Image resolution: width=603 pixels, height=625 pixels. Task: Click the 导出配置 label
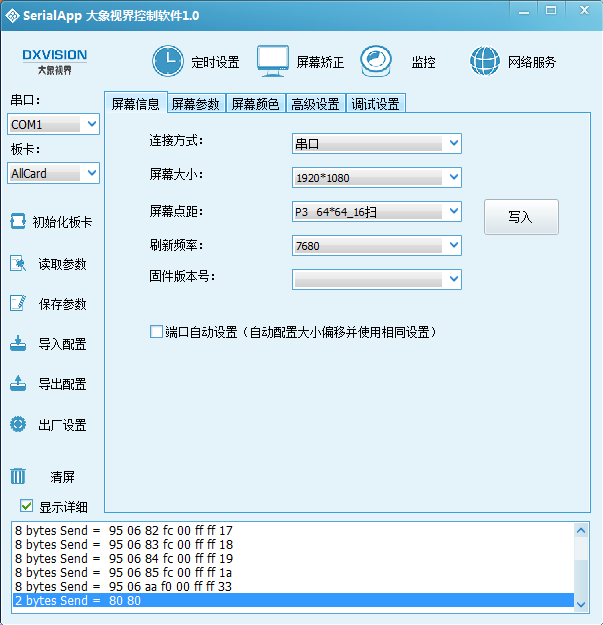click(63, 384)
